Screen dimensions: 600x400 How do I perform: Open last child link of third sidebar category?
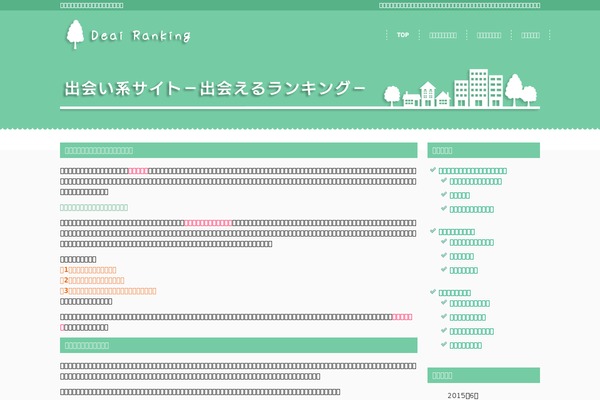(466, 345)
